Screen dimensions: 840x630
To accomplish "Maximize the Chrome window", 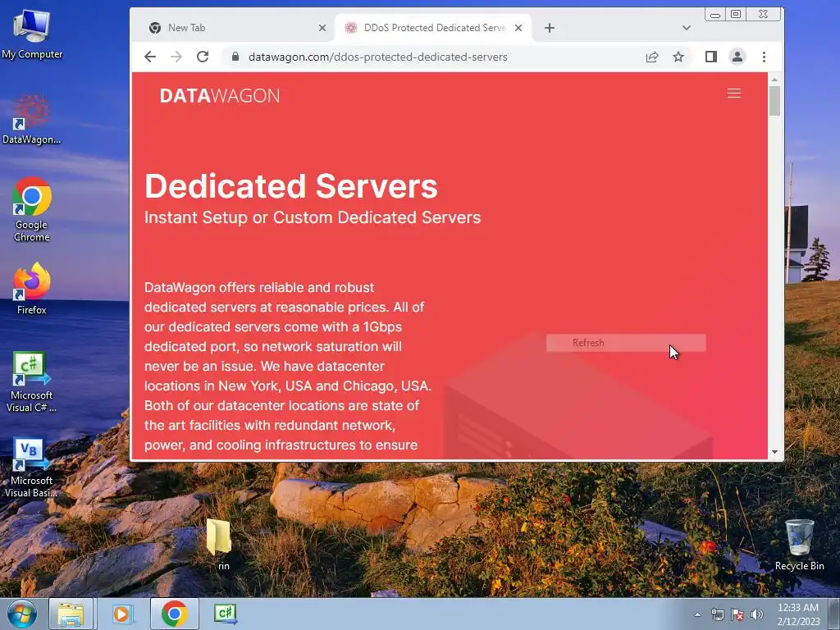I will 736,15.
